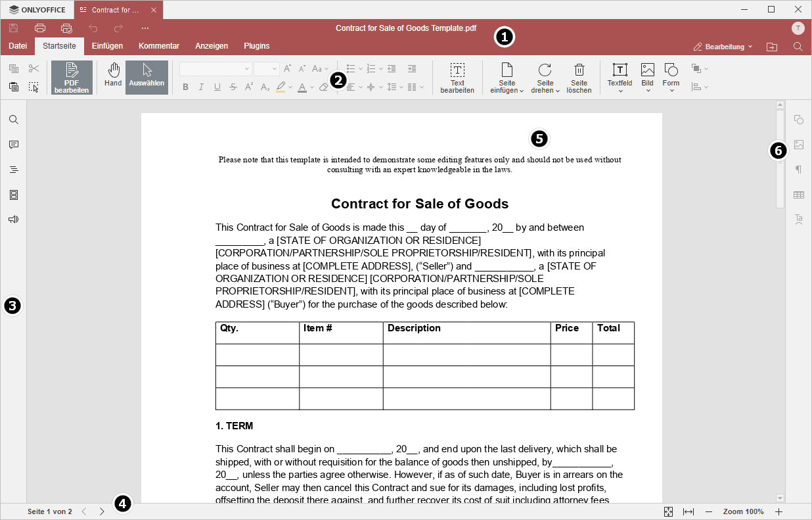Click the Redo arrow icon
Viewport: 812px width, 520px height.
119,28
